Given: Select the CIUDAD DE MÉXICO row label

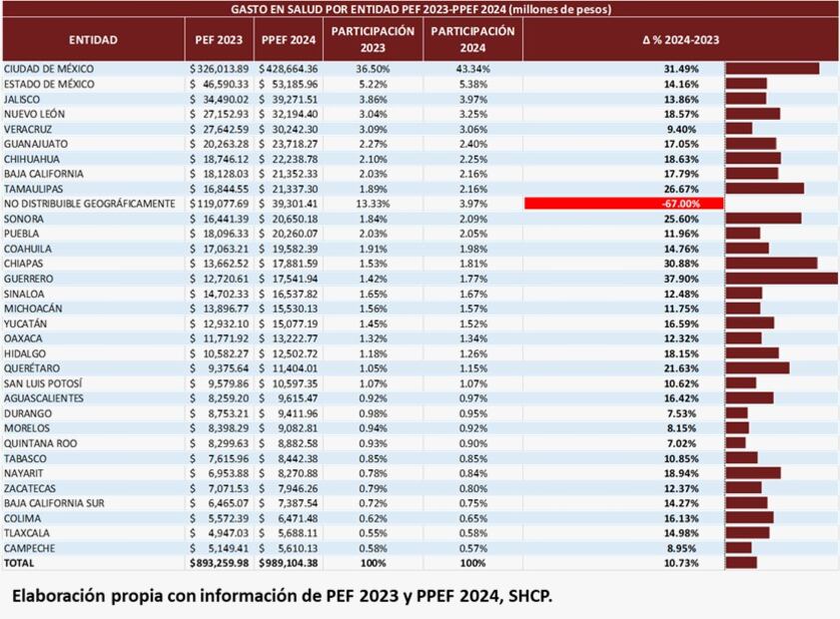Looking at the screenshot, I should tap(49, 69).
